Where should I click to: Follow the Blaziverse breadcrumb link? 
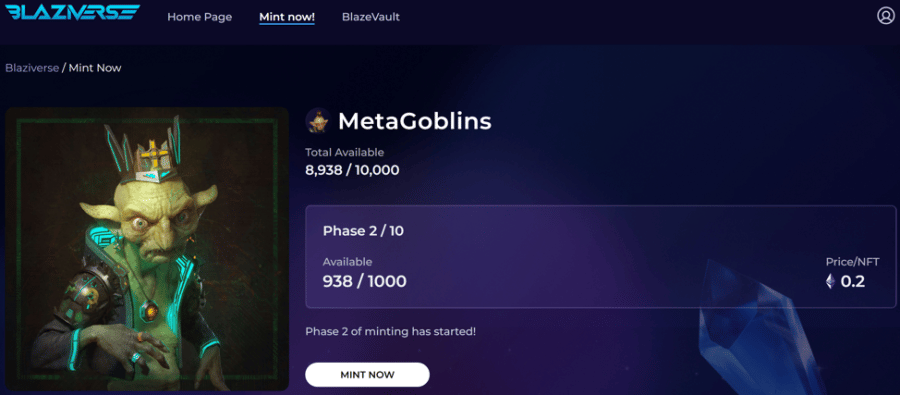(32, 68)
